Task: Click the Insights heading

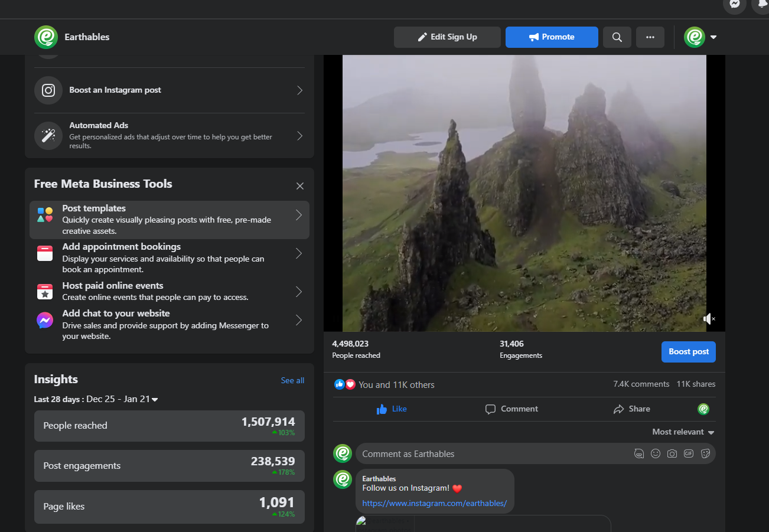Action: pyautogui.click(x=56, y=380)
